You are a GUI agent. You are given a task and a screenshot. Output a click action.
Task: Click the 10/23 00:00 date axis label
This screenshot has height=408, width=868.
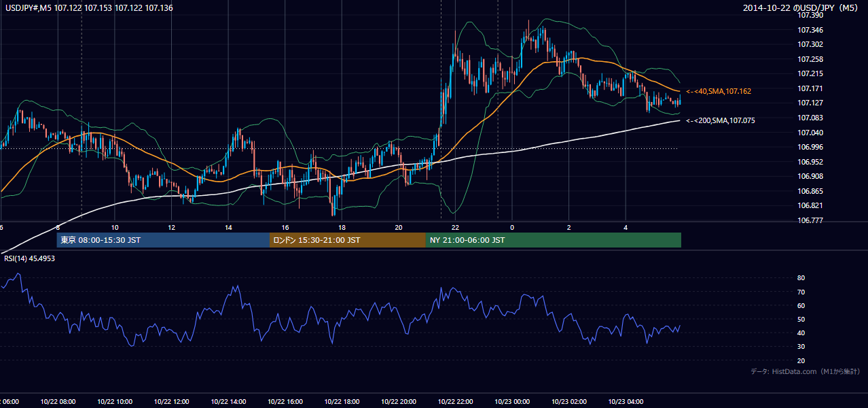511,401
